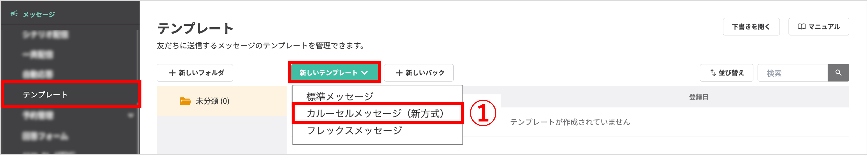Open テンプレート in the sidebar
Image resolution: width=868 pixels, height=155 pixels.
click(x=45, y=95)
